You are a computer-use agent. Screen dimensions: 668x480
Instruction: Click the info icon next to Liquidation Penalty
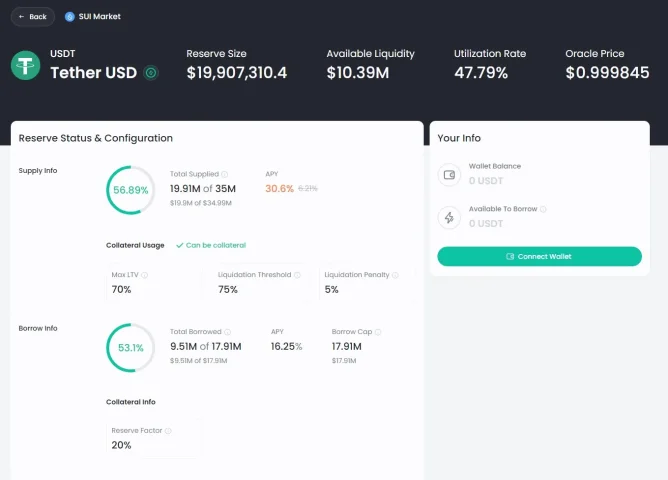(395, 275)
